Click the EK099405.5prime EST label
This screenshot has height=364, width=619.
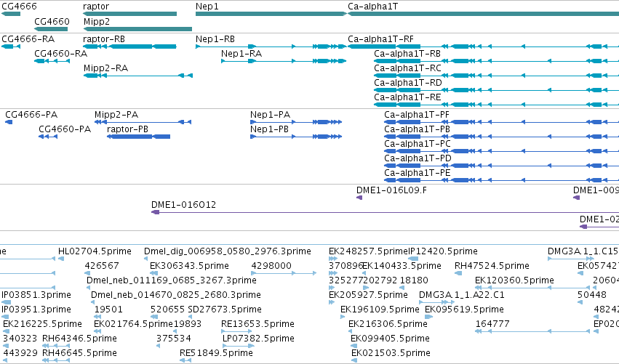[x=390, y=339]
